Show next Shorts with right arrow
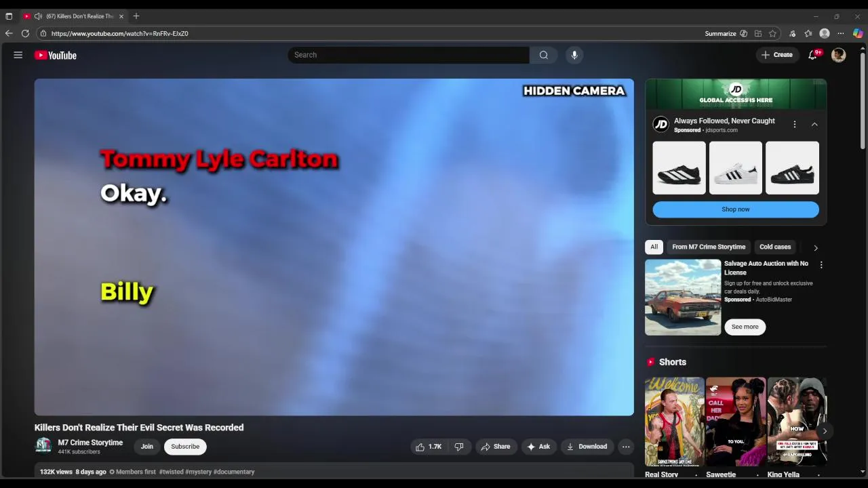Viewport: 868px width, 488px height. coord(825,431)
